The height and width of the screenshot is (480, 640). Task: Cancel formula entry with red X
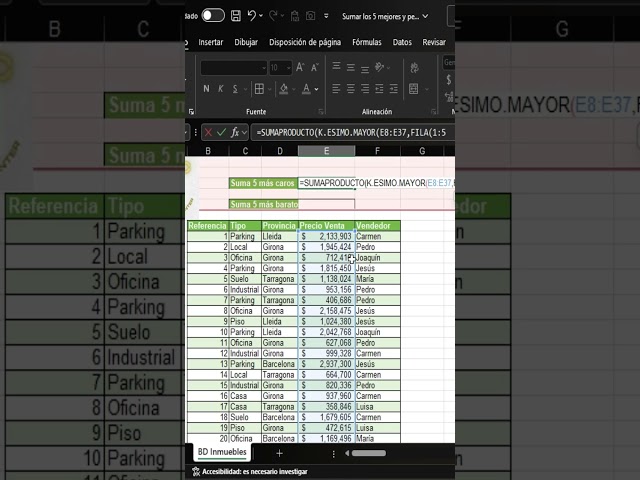pyautogui.click(x=208, y=132)
